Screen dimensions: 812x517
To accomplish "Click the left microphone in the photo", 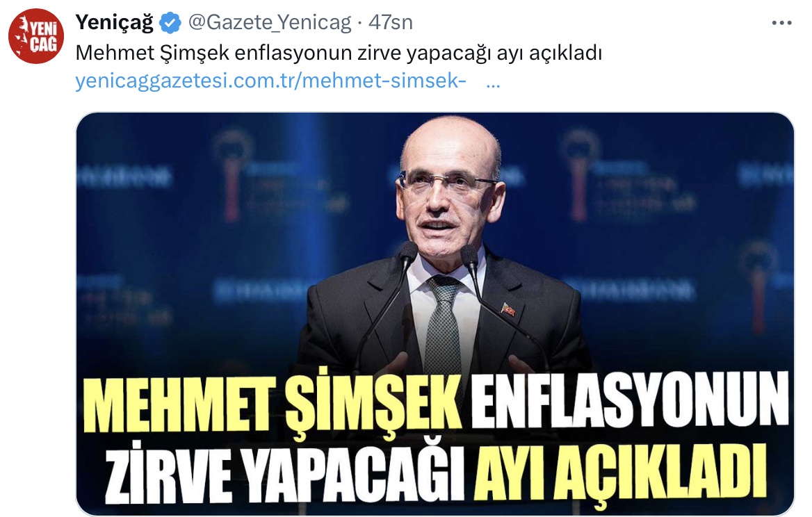I will [x=407, y=254].
